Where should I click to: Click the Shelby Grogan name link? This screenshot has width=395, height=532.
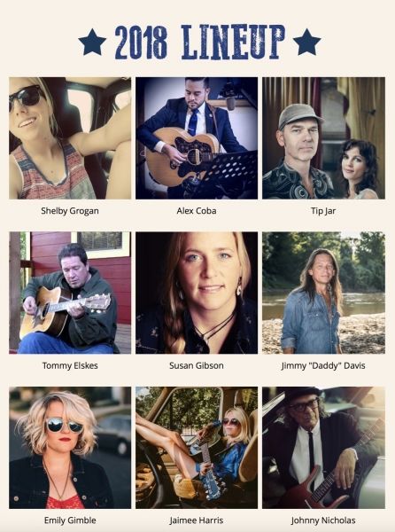tap(70, 211)
